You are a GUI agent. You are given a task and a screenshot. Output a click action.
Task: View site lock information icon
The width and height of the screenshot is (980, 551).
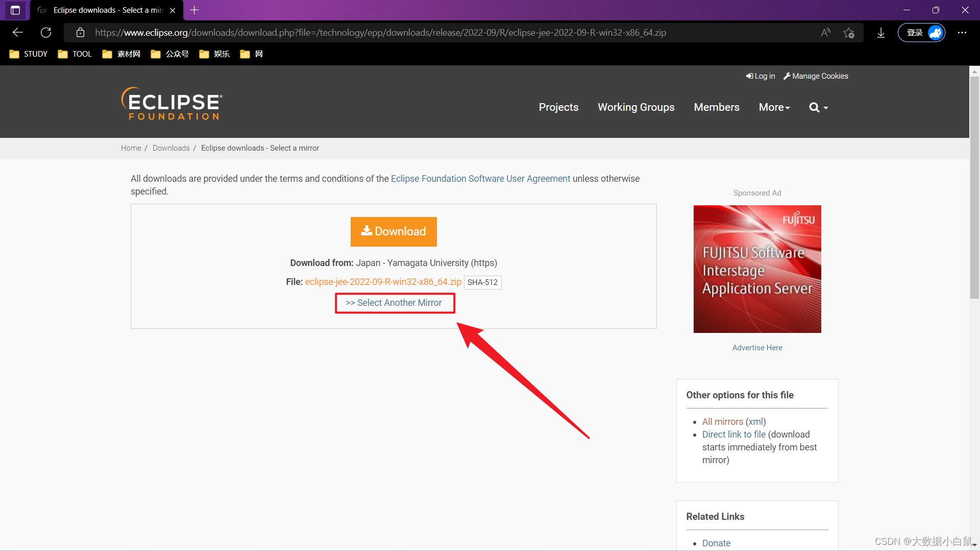pos(80,33)
